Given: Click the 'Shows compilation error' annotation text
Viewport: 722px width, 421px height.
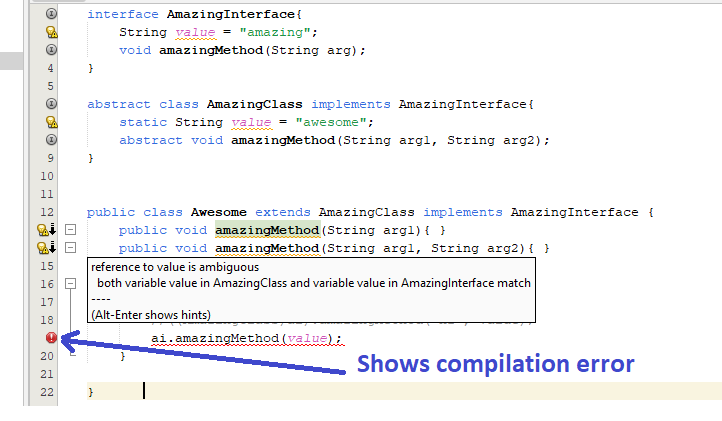Looking at the screenshot, I should [x=495, y=363].
